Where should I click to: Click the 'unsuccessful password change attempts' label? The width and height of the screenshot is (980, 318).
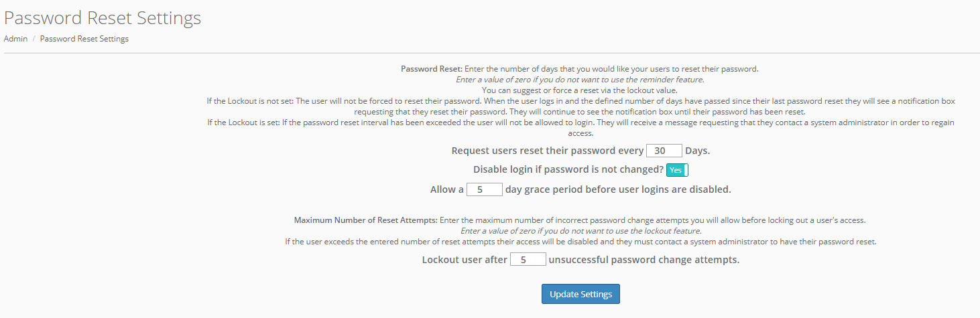(644, 260)
